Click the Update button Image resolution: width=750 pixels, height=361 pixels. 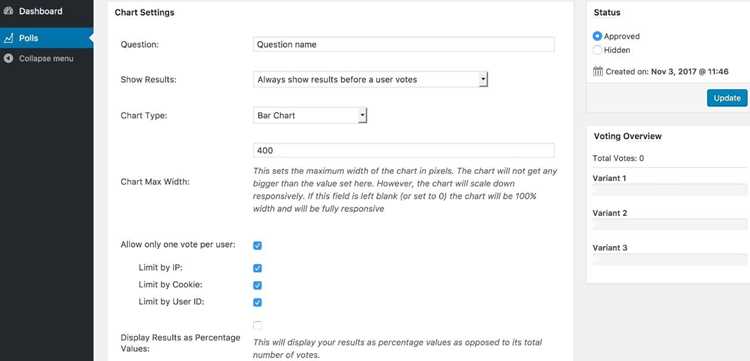point(727,98)
